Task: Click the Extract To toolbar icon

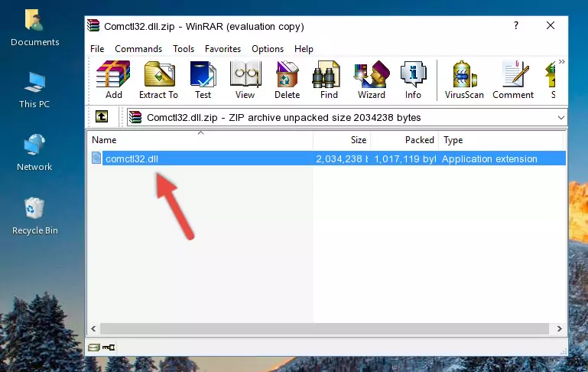Action: point(158,80)
